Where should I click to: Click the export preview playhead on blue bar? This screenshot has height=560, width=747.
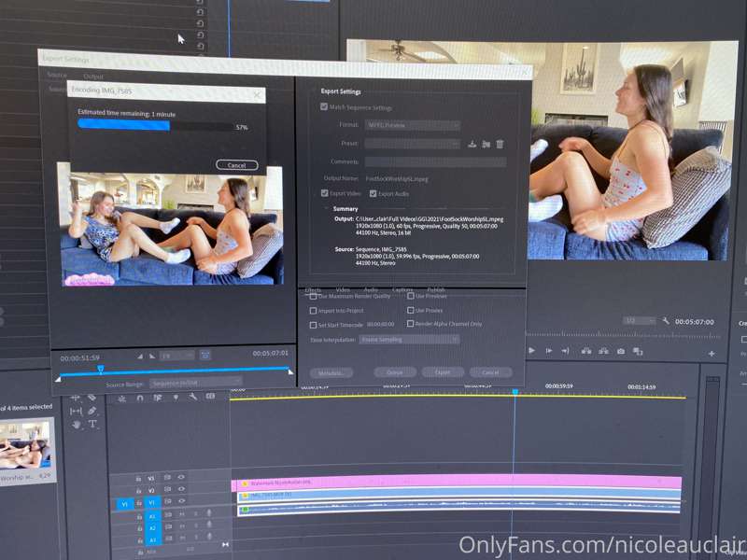coord(101,369)
